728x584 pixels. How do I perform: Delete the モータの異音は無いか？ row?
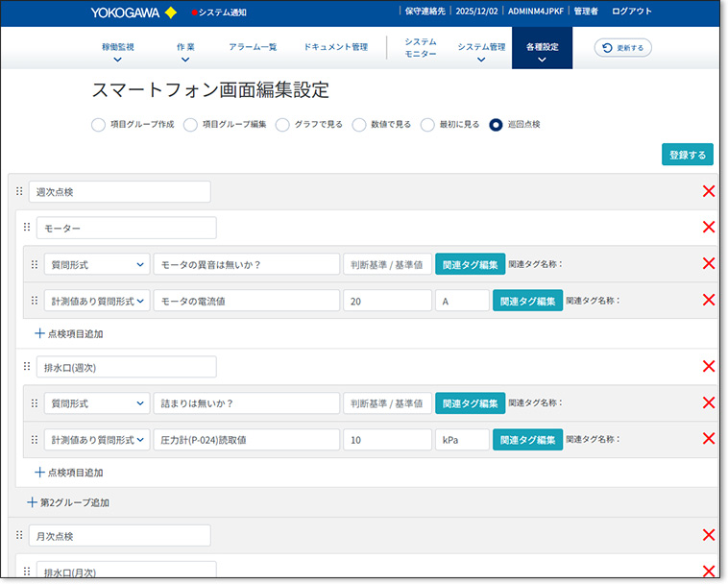(x=709, y=264)
